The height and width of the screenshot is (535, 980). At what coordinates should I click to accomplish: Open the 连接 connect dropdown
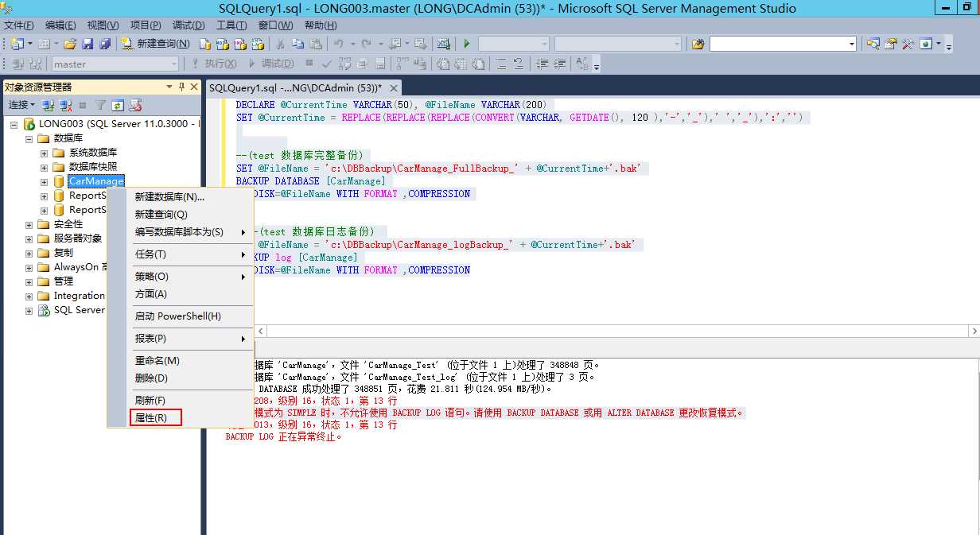[x=21, y=105]
